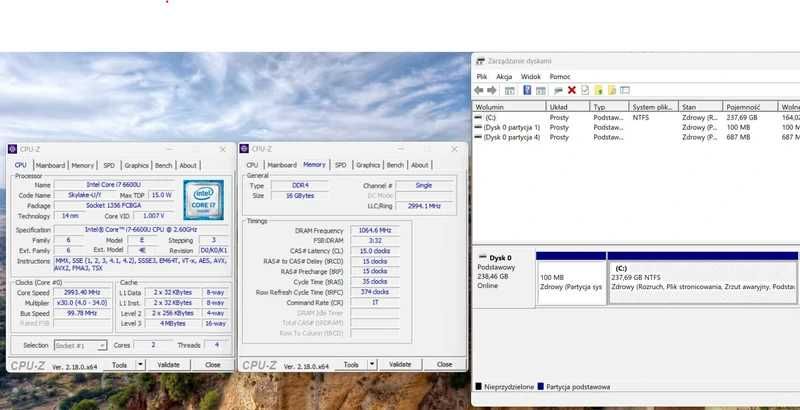This screenshot has height=410, width=800.
Task: Click Validate in CPU-tab CPU-Z window
Action: click(x=168, y=365)
